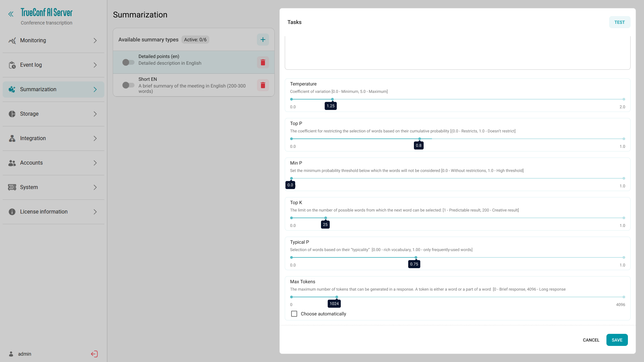This screenshot has width=644, height=362.
Task: Collapse sidebar with double-chevron icon
Action: [11, 14]
